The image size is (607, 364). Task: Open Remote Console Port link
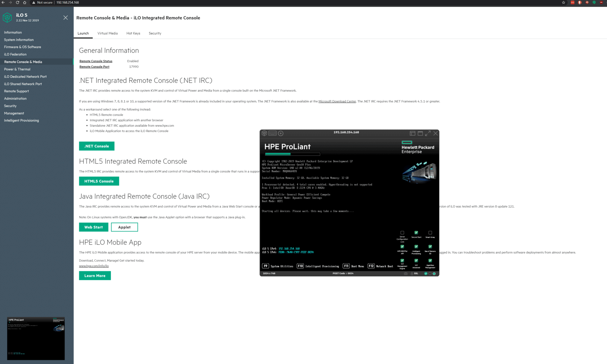pyautogui.click(x=94, y=67)
